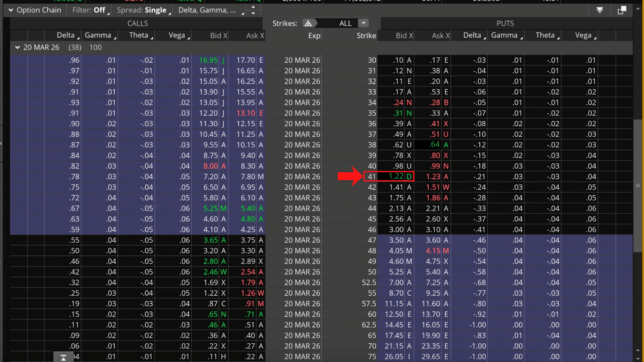Open the Filter: Off dropdown
644x362 pixels.
(x=89, y=10)
